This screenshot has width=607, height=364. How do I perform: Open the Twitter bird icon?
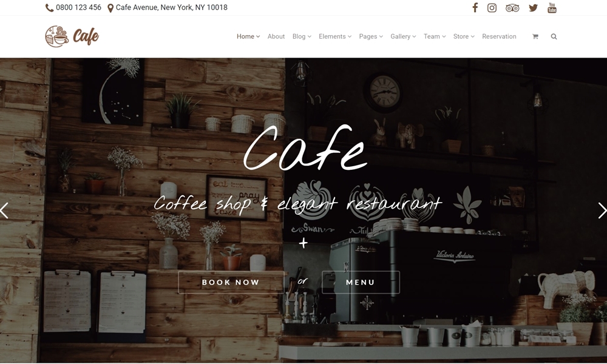[533, 8]
